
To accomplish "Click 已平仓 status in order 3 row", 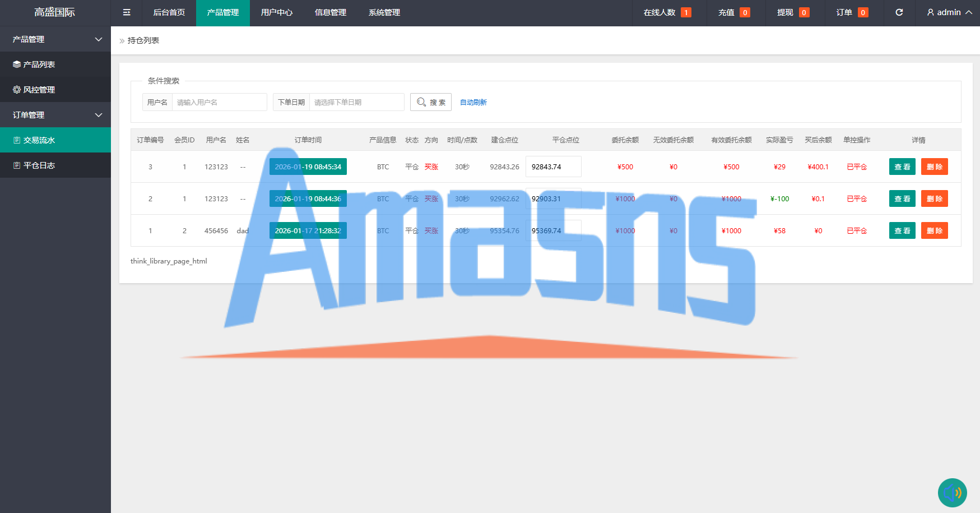I will click(857, 167).
